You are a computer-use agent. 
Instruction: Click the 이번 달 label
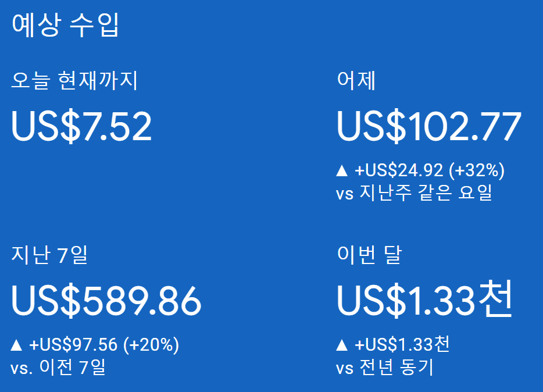point(369,255)
